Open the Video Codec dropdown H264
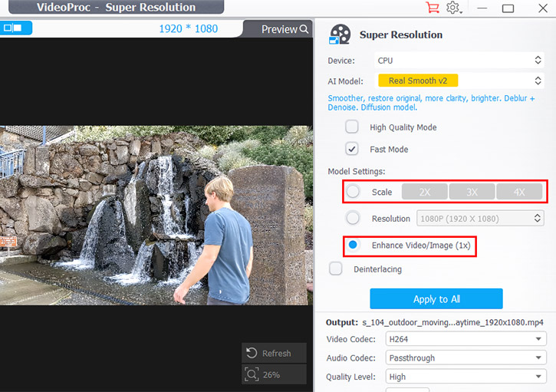This screenshot has width=556, height=392. pyautogui.click(x=466, y=339)
